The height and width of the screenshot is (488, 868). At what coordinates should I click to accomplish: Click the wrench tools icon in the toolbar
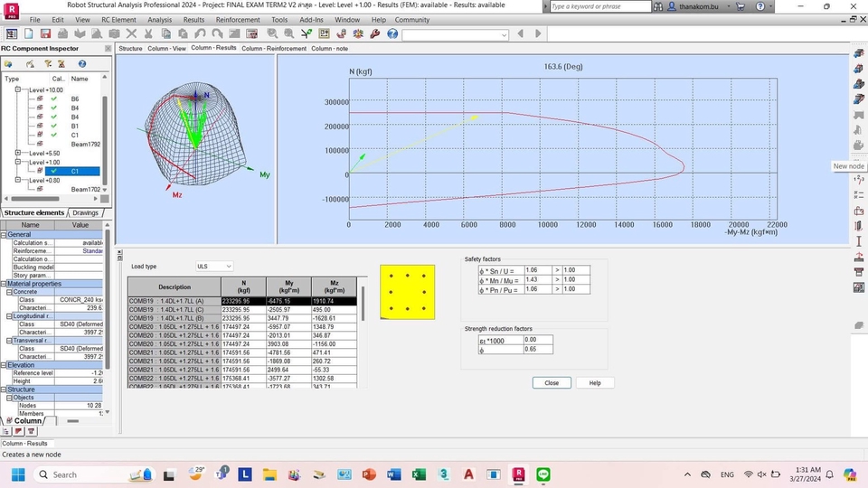coord(374,33)
